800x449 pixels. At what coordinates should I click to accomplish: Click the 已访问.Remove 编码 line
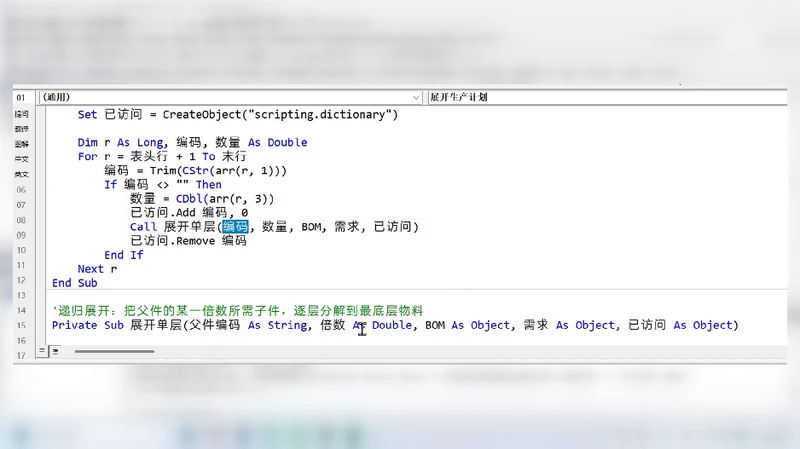click(x=189, y=240)
